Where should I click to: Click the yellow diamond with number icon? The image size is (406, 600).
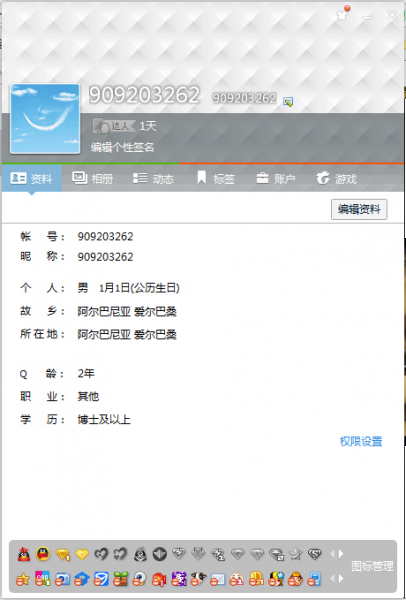click(x=62, y=554)
